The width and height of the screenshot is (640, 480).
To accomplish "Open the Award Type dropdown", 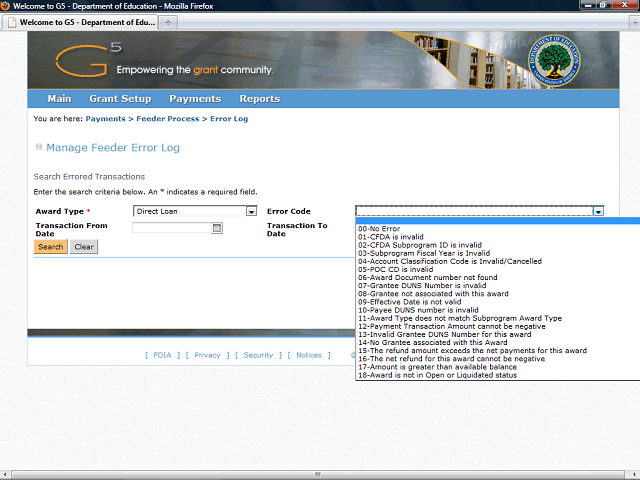I will [x=251, y=211].
